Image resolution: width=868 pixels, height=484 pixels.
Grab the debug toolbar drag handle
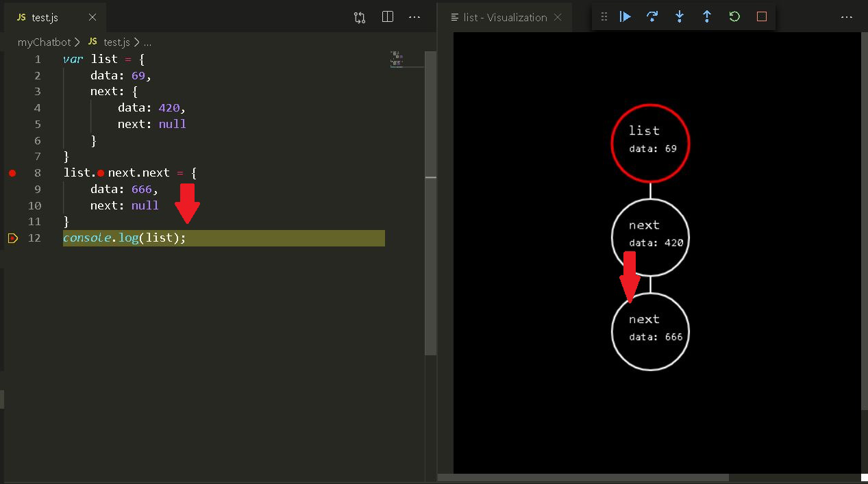click(x=604, y=16)
